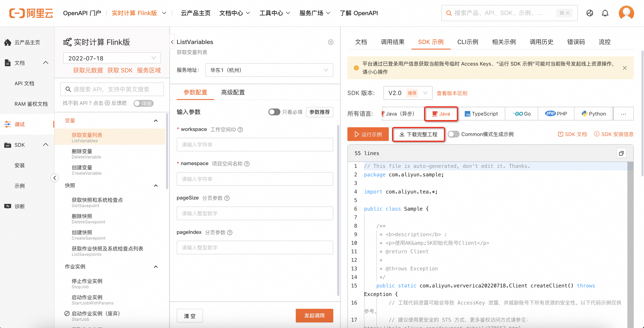Collapse the 快照 API group
The height and width of the screenshot is (328, 644).
point(156,186)
